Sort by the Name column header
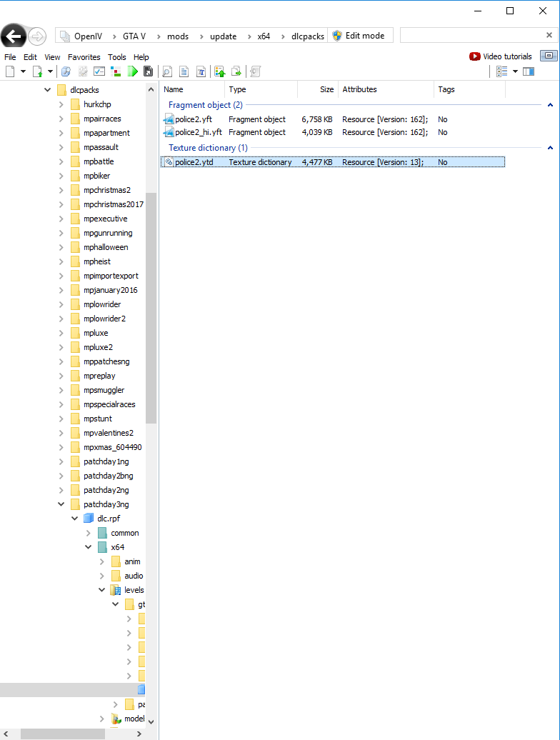 coord(192,89)
